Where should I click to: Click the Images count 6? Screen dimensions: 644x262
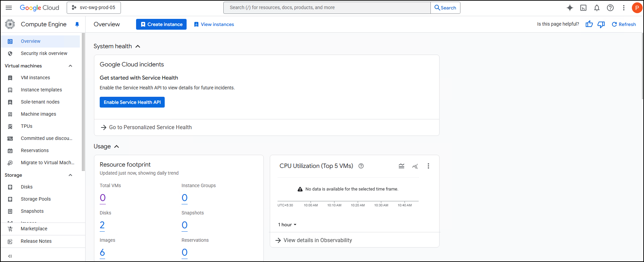coord(102,253)
